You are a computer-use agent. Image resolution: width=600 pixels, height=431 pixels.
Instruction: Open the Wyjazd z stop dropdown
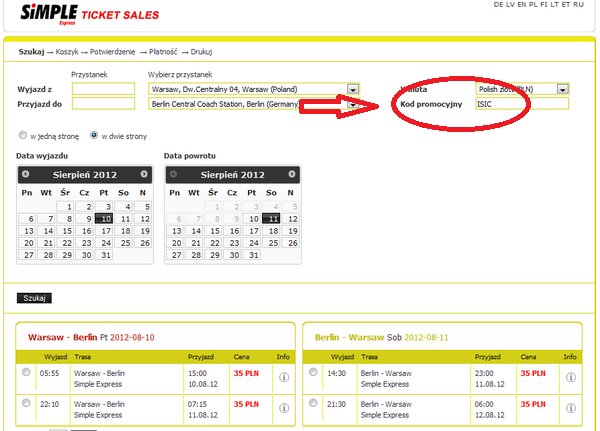(x=254, y=89)
